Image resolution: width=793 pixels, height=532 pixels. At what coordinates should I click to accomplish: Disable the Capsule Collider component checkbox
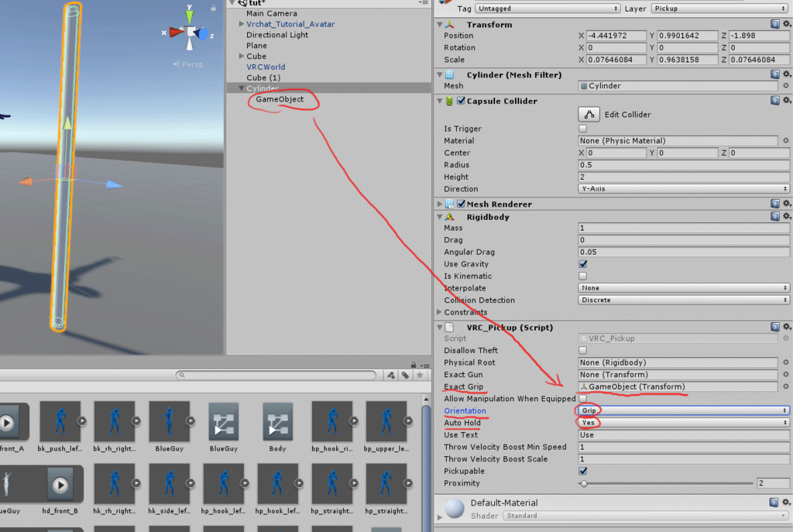point(461,101)
